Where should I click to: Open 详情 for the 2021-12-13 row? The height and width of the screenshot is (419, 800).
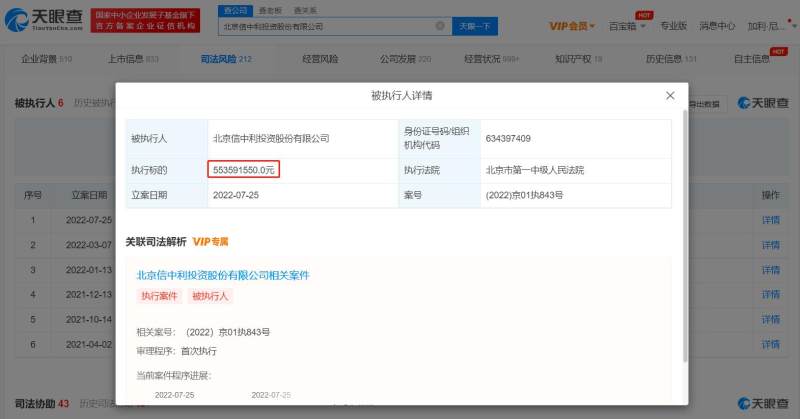pyautogui.click(x=770, y=294)
